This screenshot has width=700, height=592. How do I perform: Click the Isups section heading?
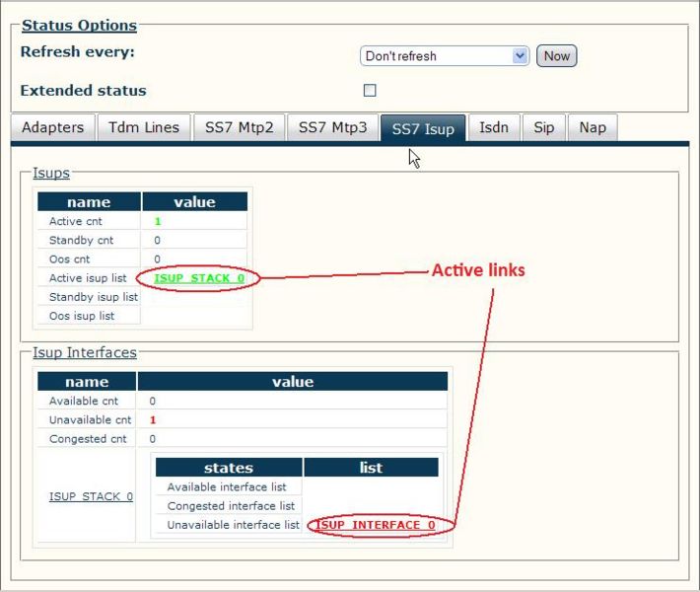pos(51,173)
